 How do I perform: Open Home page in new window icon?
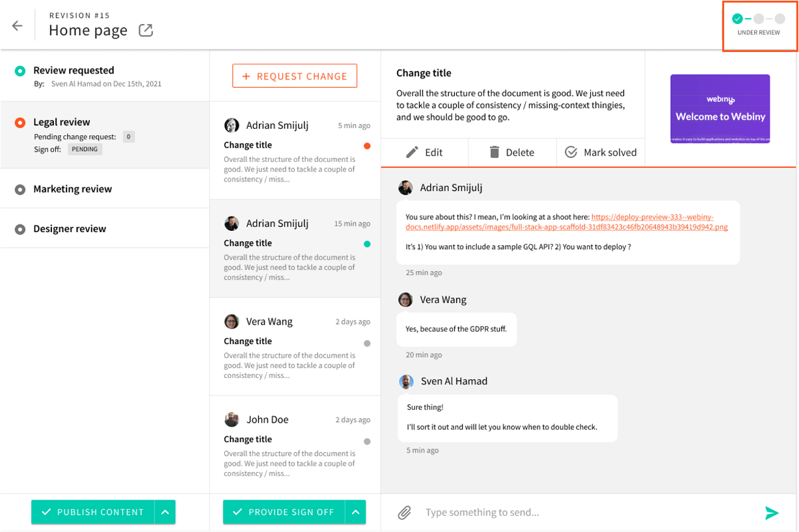click(146, 30)
